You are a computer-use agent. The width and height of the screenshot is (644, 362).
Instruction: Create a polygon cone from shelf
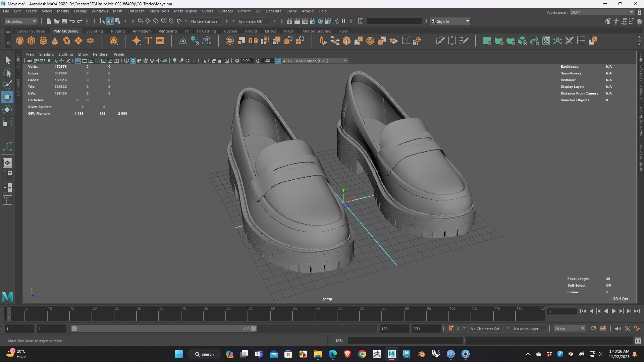coord(55,41)
